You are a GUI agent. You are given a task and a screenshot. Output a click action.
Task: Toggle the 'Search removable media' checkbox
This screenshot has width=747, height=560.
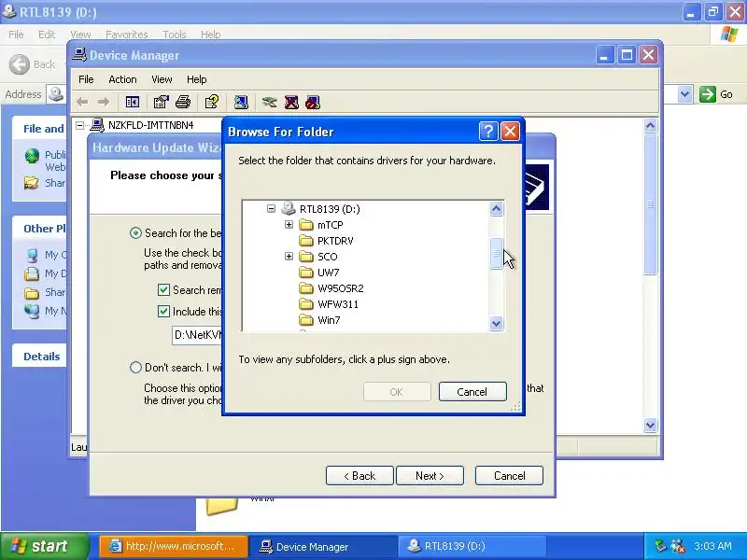point(163,289)
